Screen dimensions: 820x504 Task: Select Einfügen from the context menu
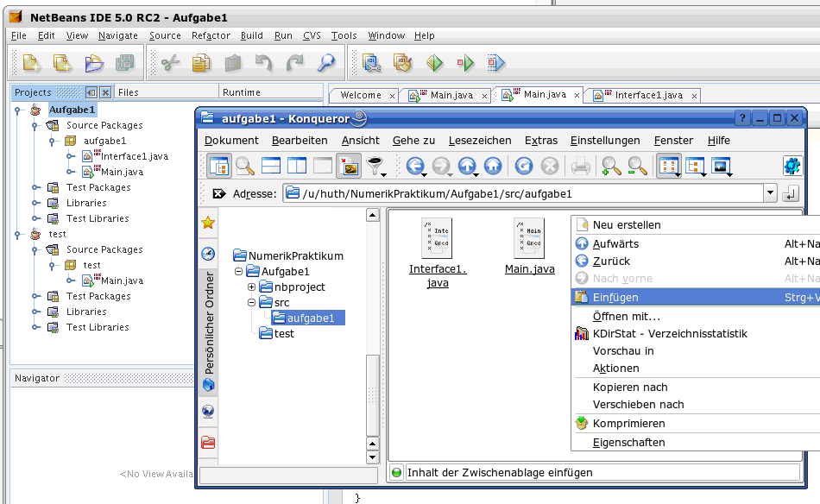coord(615,297)
